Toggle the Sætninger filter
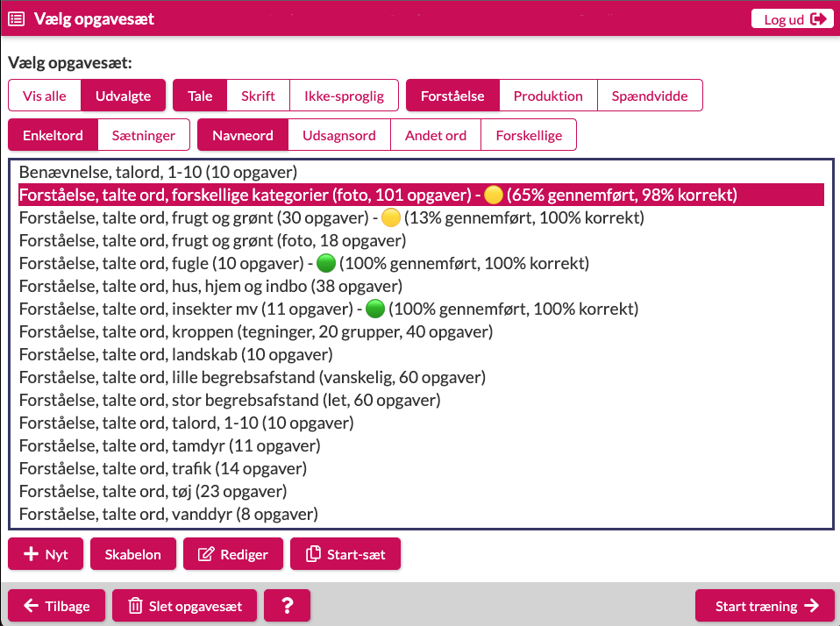This screenshot has width=840, height=626. (x=143, y=135)
